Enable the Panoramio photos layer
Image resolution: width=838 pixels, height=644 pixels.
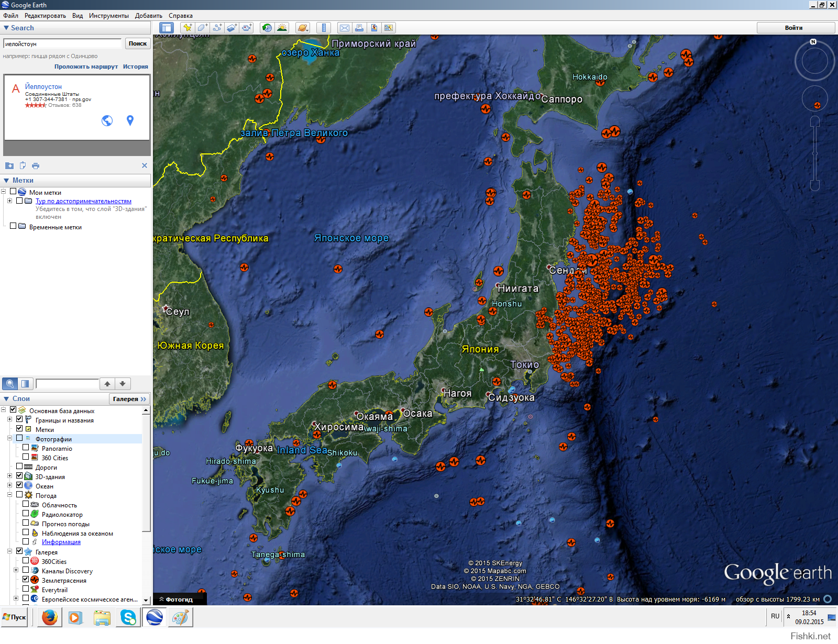click(26, 448)
